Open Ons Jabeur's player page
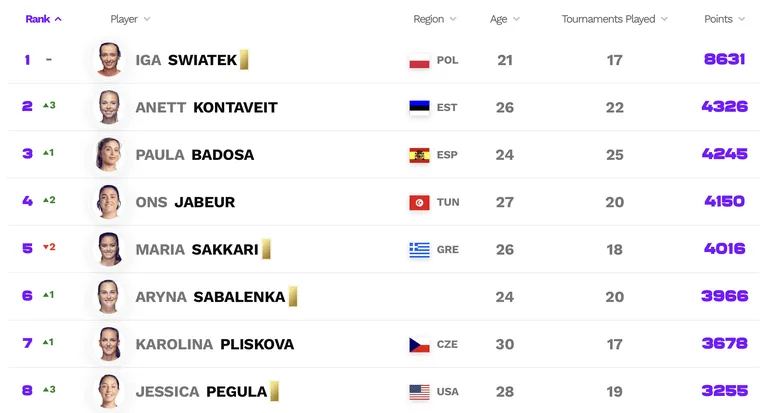 pyautogui.click(x=185, y=202)
